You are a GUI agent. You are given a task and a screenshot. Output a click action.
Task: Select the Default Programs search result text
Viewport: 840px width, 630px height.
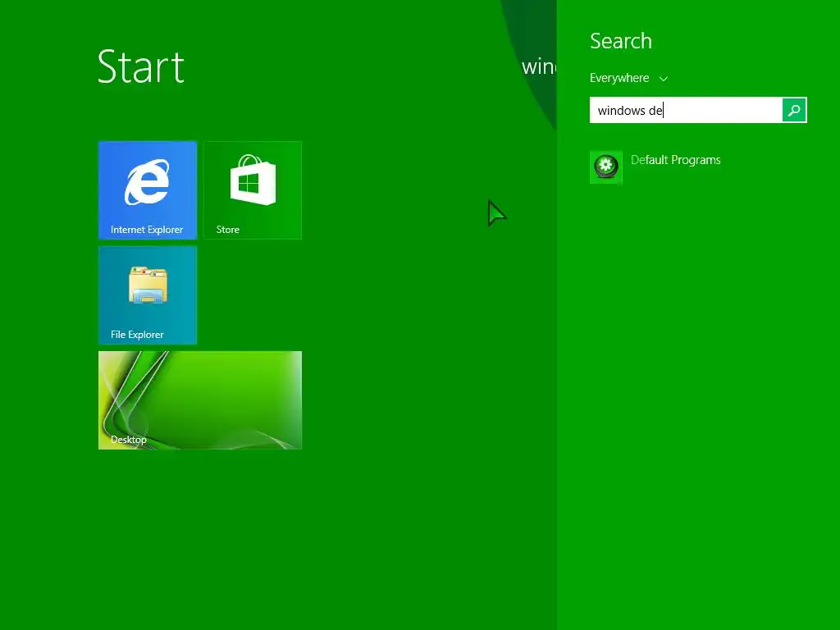point(675,160)
